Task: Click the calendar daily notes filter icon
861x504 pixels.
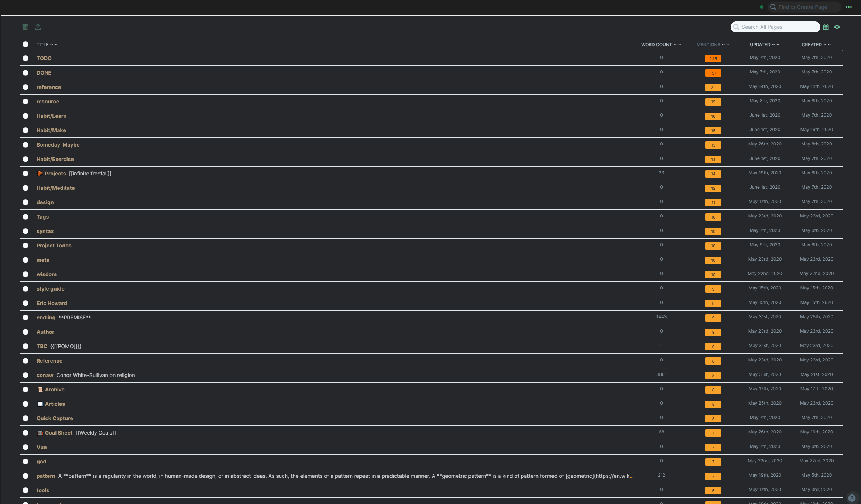Action: tap(826, 27)
